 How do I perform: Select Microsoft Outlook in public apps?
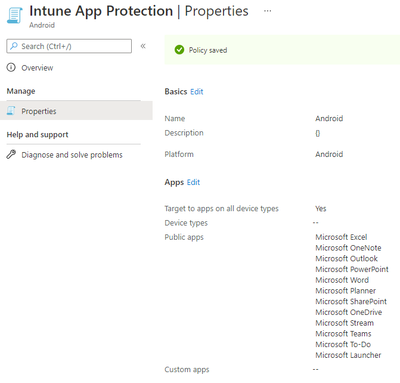(346, 259)
